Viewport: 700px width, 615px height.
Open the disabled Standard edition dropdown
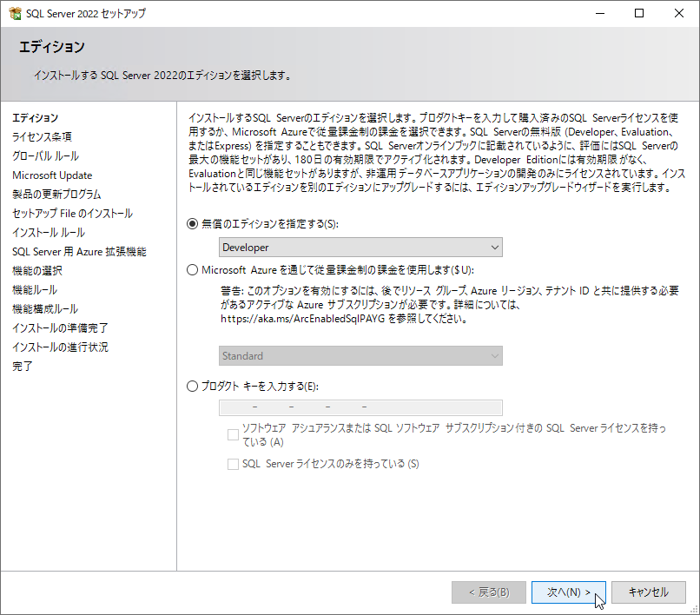click(x=360, y=355)
